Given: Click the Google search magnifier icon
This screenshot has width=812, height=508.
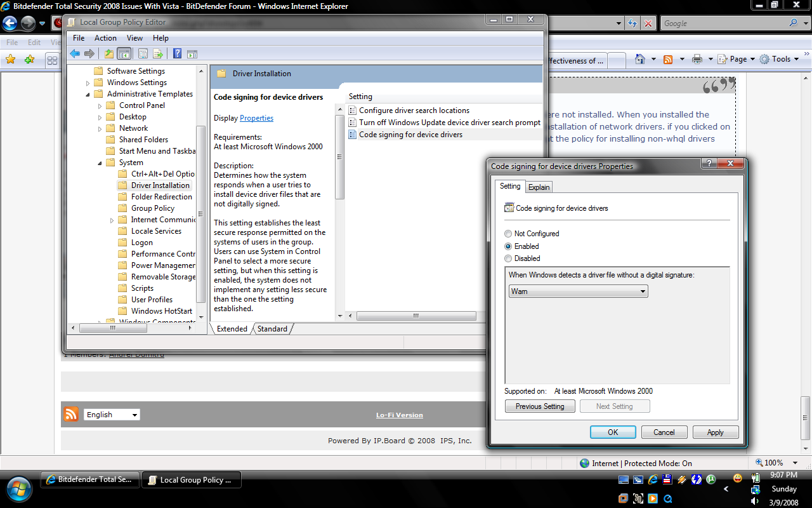Looking at the screenshot, I should click(x=794, y=23).
